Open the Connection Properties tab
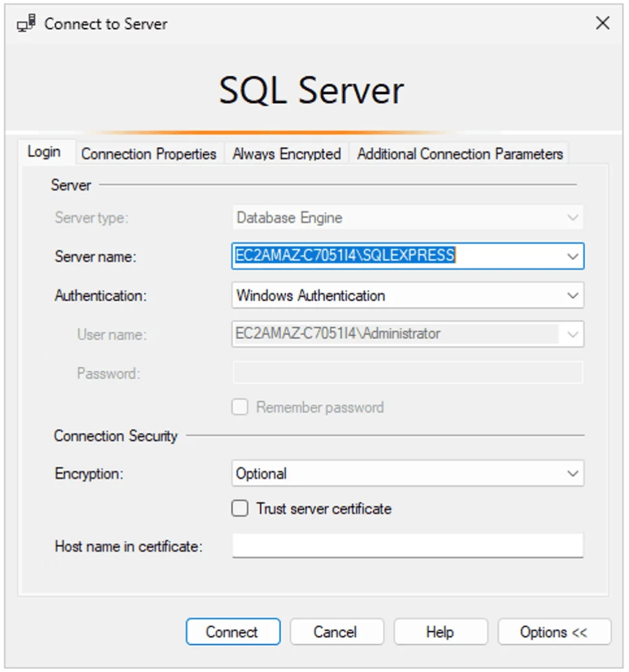The width and height of the screenshot is (629, 672). (x=148, y=154)
